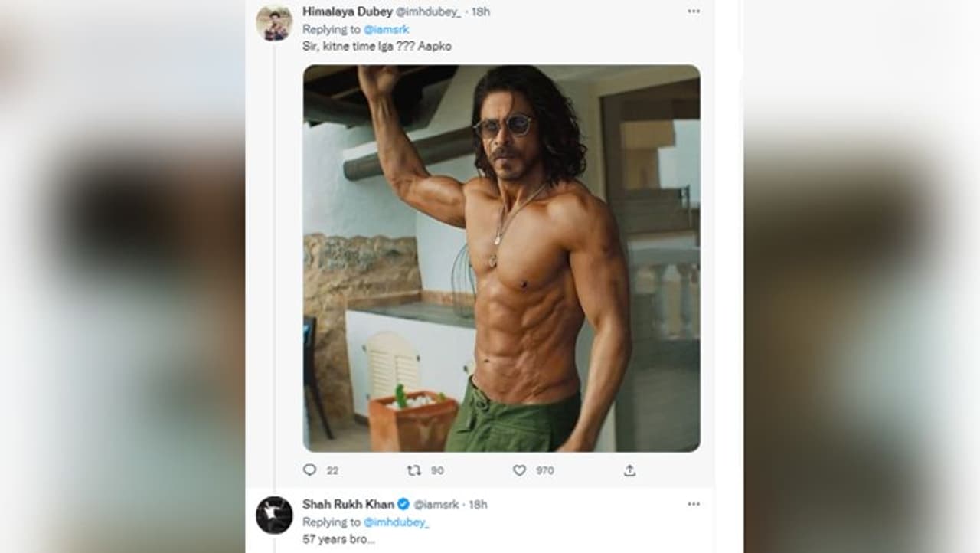The height and width of the screenshot is (553, 980).
Task: Open more options on Himalaya Dubey's tweet
Action: point(694,11)
